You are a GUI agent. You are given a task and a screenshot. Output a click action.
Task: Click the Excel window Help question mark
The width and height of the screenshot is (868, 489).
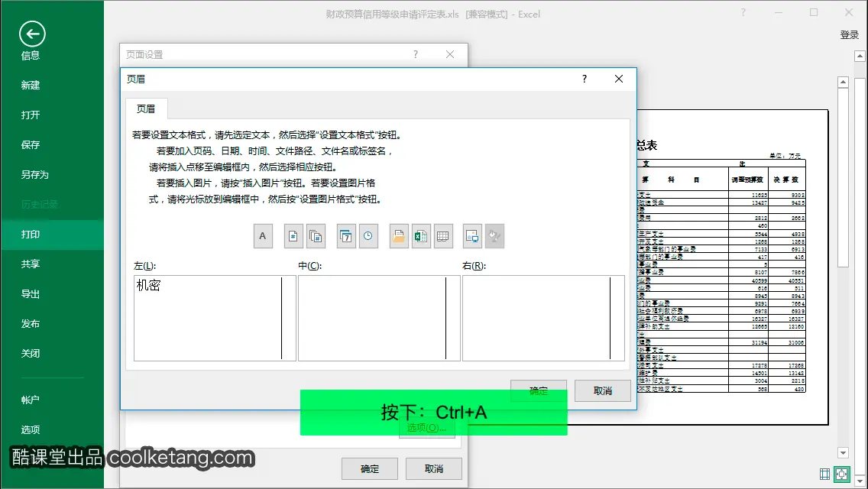743,13
